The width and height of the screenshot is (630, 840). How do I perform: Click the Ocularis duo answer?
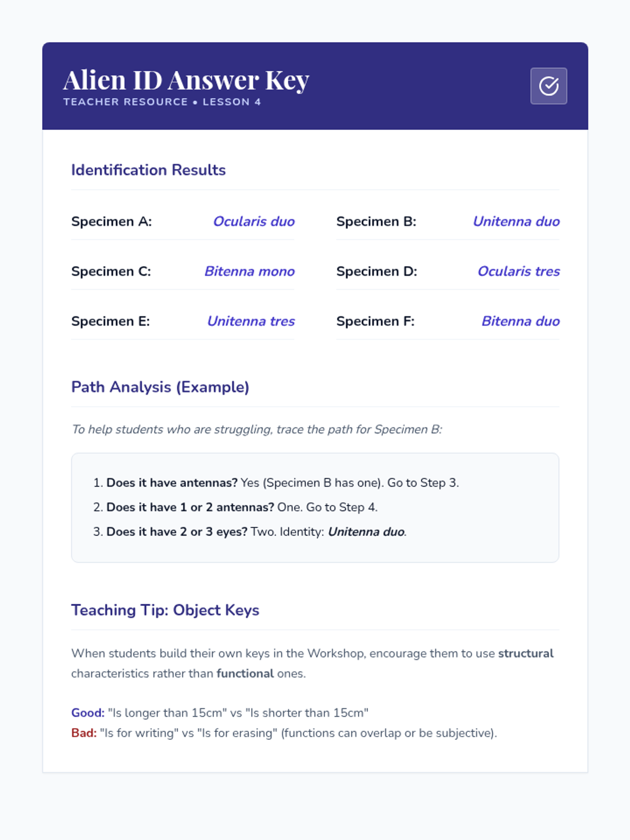(x=254, y=222)
